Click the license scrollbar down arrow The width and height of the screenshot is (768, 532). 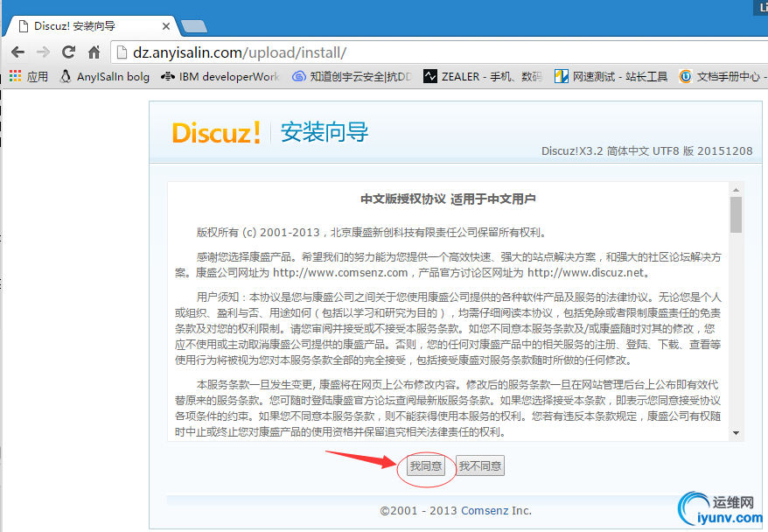coord(736,433)
